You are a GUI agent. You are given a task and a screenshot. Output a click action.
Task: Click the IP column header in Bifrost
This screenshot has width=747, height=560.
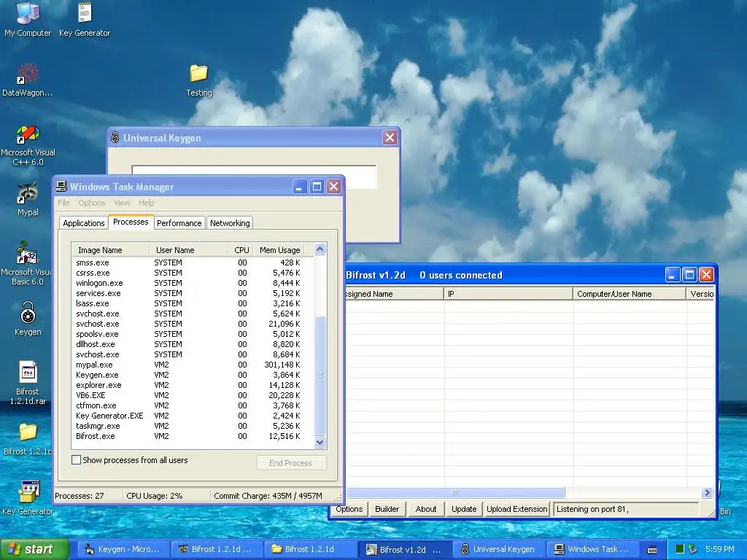[508, 294]
